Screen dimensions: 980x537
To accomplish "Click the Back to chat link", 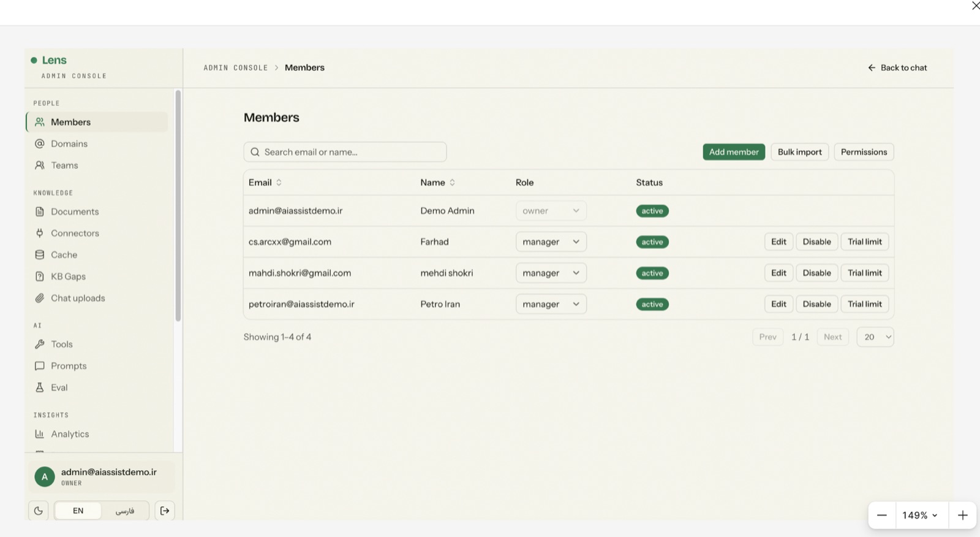I will pos(897,67).
